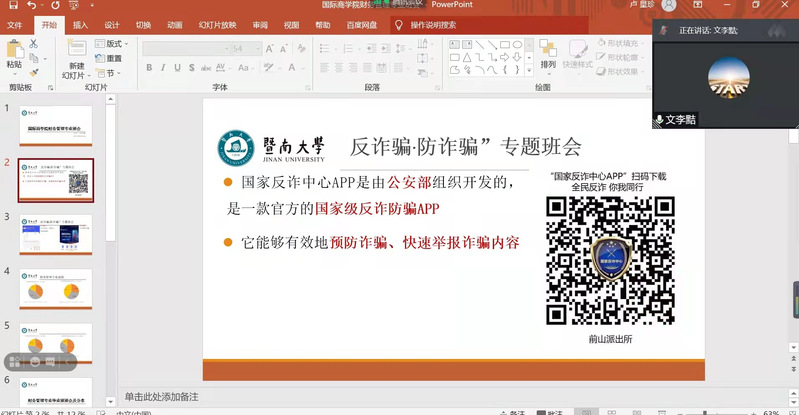Viewport: 799px width, 415px height.
Task: Open the font name combo box
Action: pos(187,48)
